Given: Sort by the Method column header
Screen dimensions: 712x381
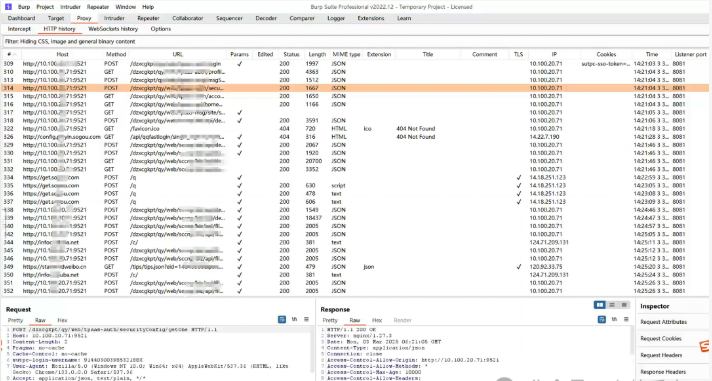Looking at the screenshot, I should [x=116, y=54].
